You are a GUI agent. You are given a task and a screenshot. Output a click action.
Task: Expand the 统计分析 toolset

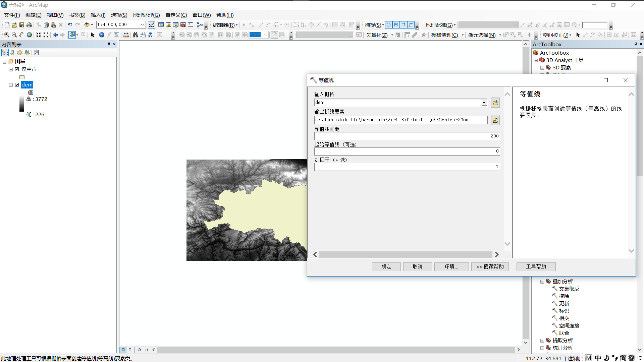(x=542, y=348)
